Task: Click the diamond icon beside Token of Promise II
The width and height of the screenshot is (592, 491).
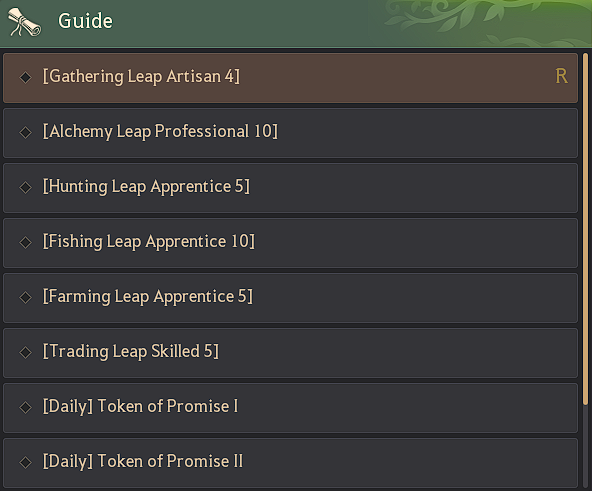Action: coord(26,462)
